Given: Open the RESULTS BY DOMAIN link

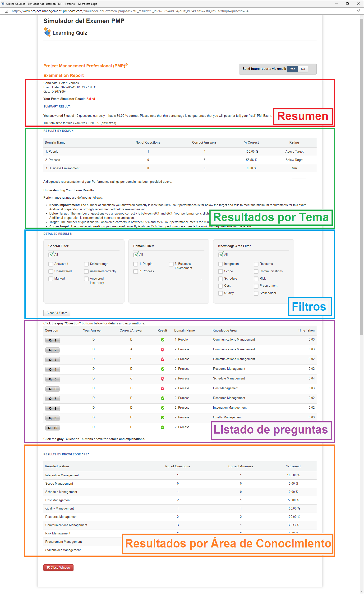Looking at the screenshot, I should point(59,131).
